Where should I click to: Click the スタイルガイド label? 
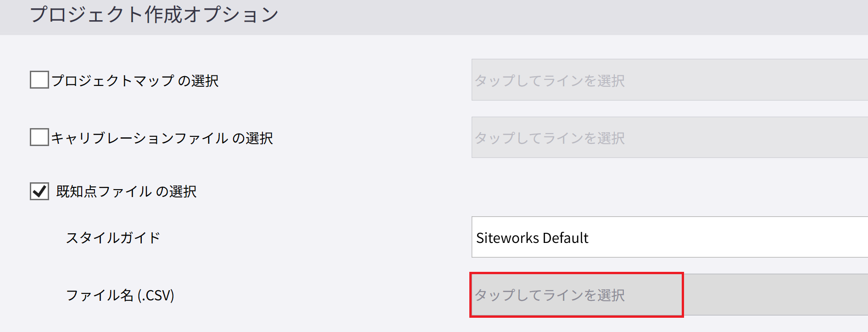click(113, 238)
